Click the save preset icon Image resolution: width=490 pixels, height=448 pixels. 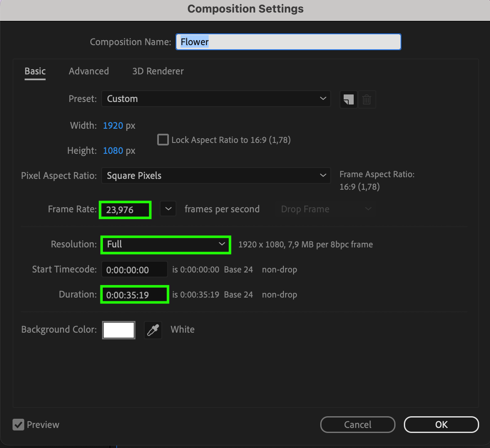(348, 99)
